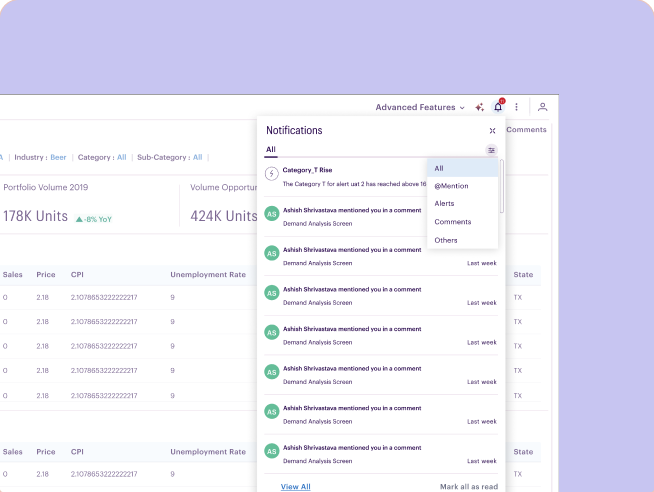Screen dimensions: 654x492
Task: Choose Others in the filter menu
Action: pyautogui.click(x=463, y=240)
